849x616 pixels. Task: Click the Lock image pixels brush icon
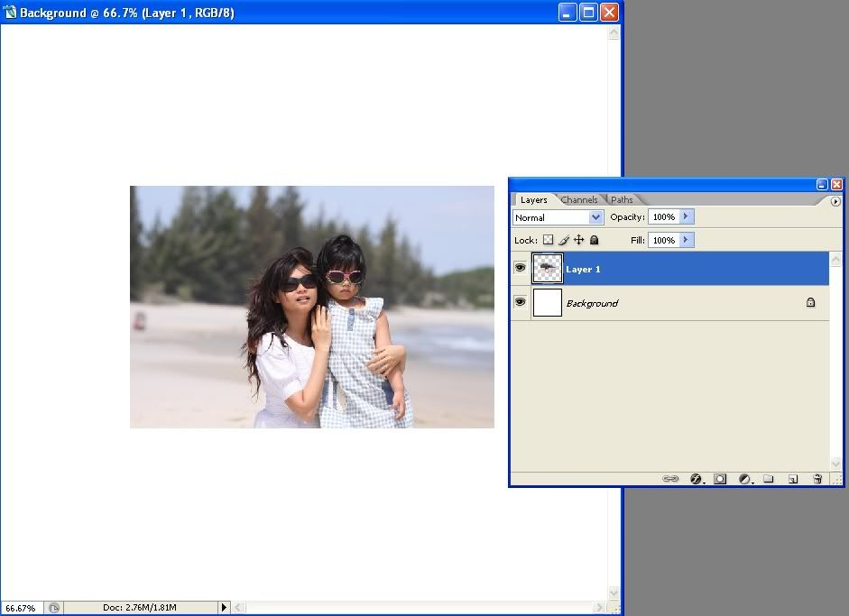tap(564, 241)
